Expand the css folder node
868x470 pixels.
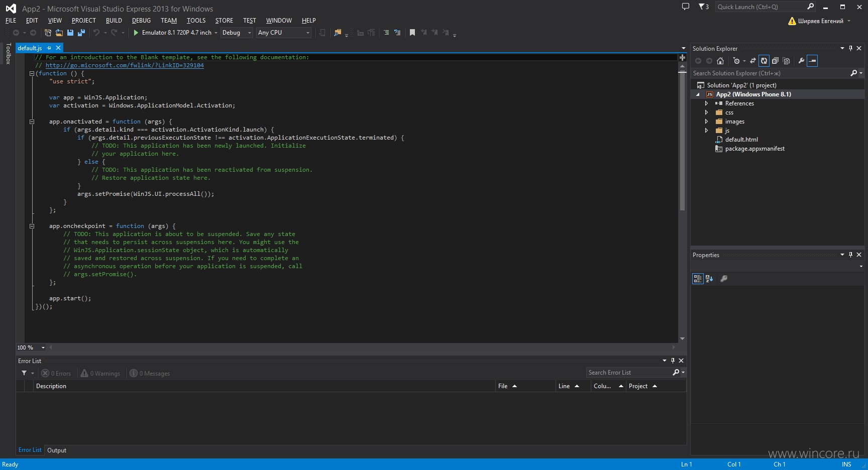pyautogui.click(x=706, y=112)
